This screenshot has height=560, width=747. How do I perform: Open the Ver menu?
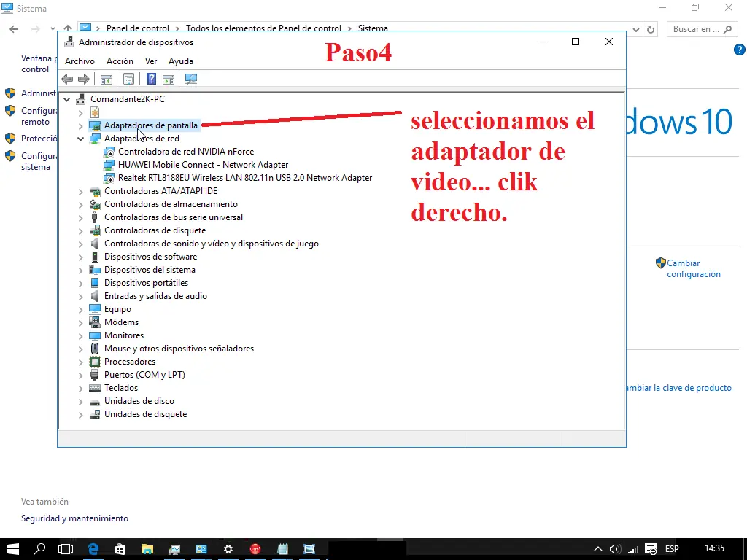151,61
